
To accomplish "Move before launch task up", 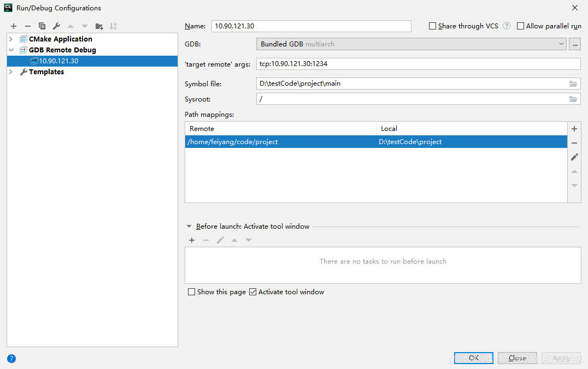I will [234, 240].
